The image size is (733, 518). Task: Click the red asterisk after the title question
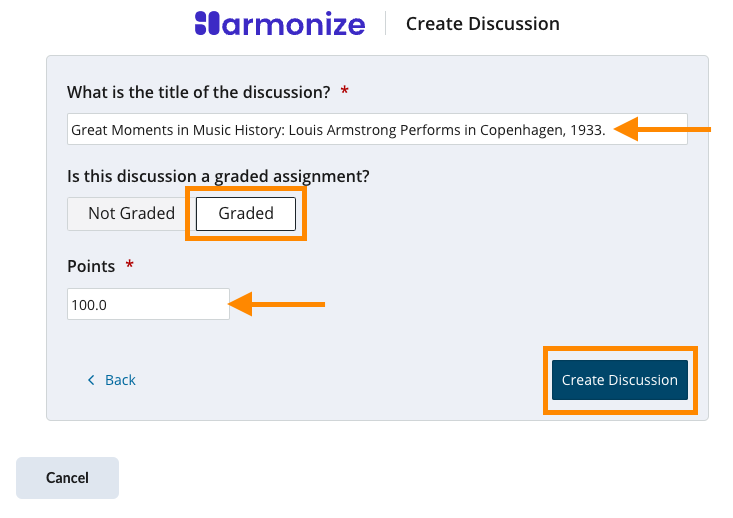(345, 92)
